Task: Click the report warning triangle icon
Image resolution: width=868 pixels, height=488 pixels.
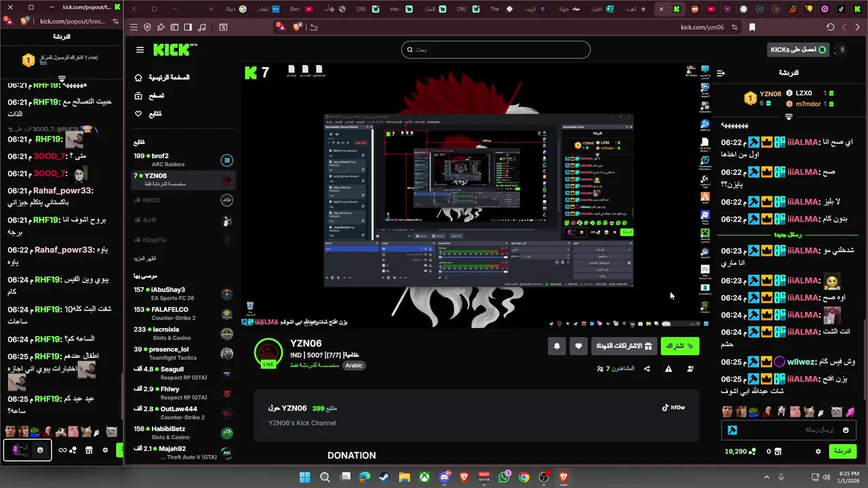Action: point(669,369)
